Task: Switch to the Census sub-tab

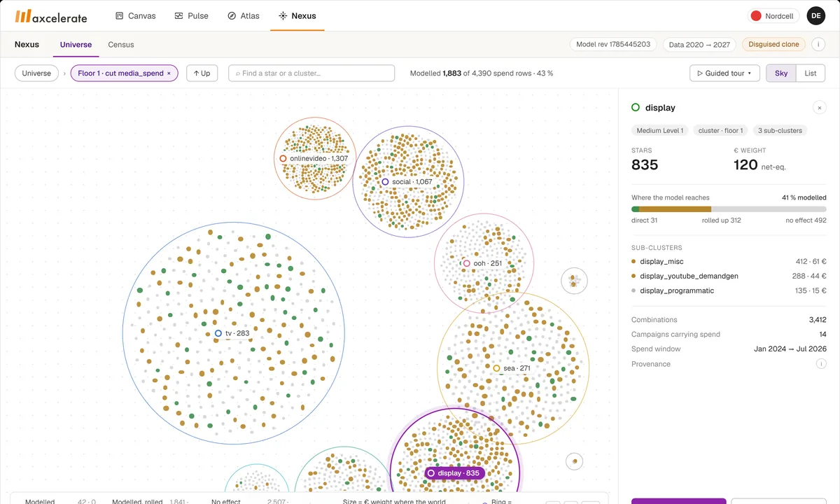Action: [x=121, y=44]
